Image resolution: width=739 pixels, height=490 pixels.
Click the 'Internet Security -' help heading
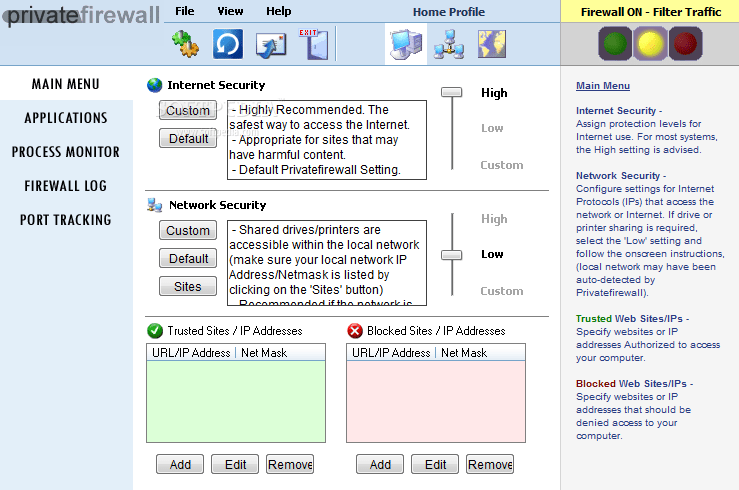coord(619,111)
